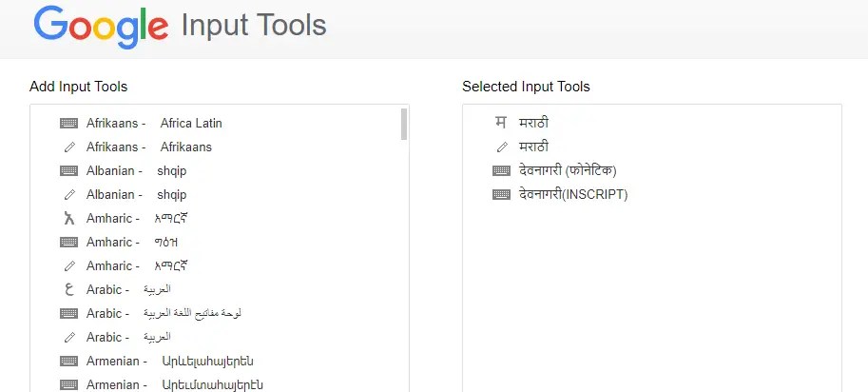Click the keyboard icon for Devanagari Phonetic
Viewport: 868px width, 392px height.
pyautogui.click(x=502, y=171)
